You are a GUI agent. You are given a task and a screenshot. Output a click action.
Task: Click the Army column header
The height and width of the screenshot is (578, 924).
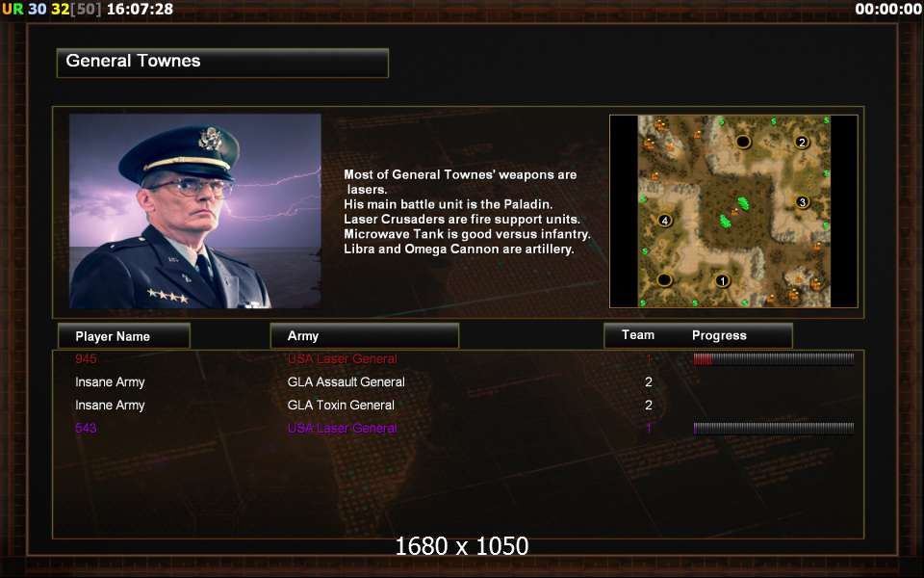click(364, 336)
